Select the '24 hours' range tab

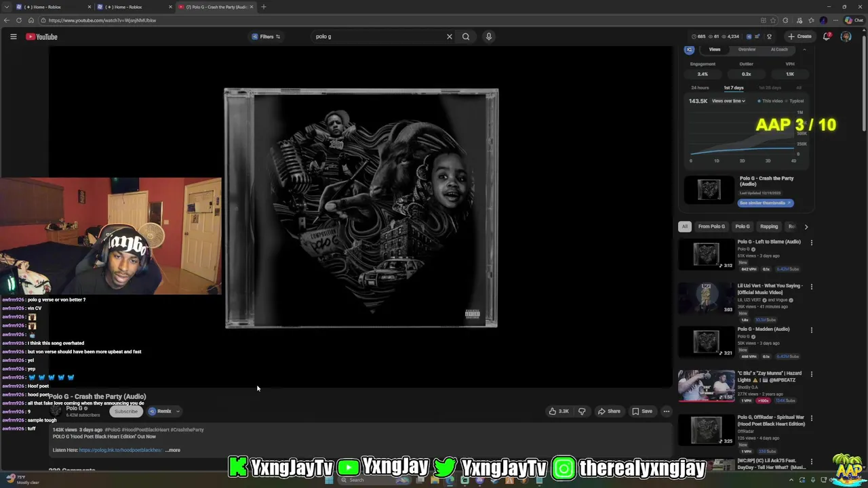click(700, 87)
